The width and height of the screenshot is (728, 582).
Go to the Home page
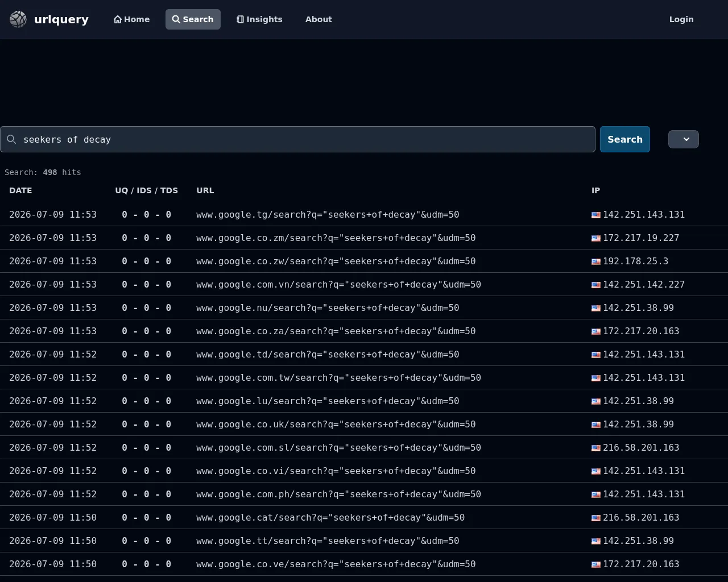click(132, 19)
